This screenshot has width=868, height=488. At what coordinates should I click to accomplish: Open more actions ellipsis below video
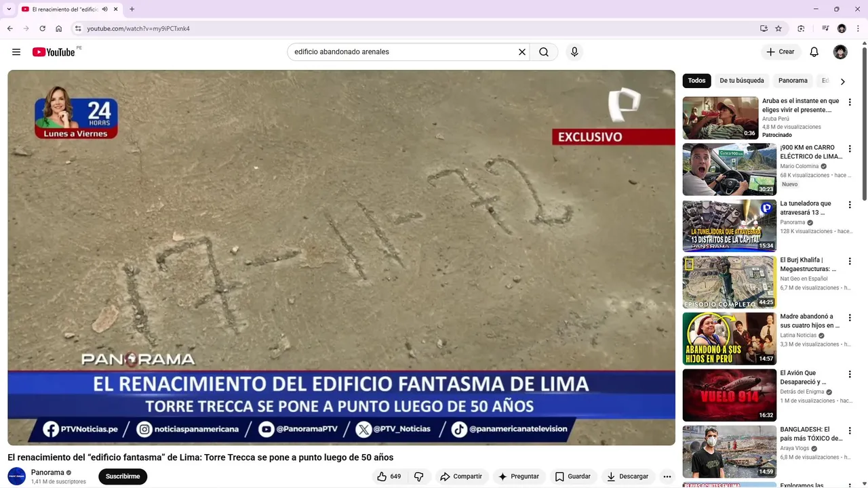click(667, 476)
